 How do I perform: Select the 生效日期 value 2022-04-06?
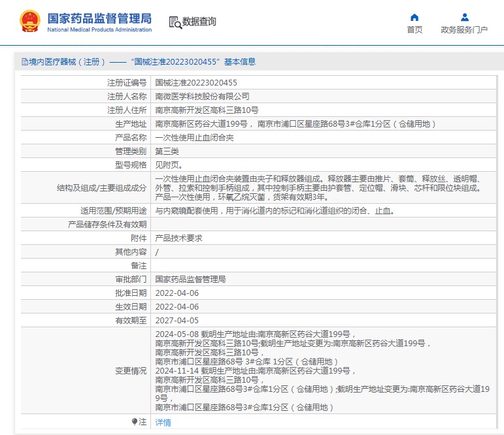[x=177, y=307]
